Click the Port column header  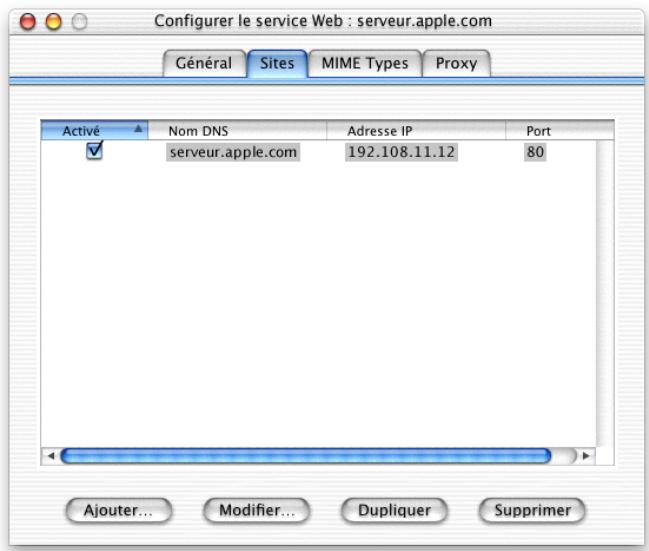[560, 131]
